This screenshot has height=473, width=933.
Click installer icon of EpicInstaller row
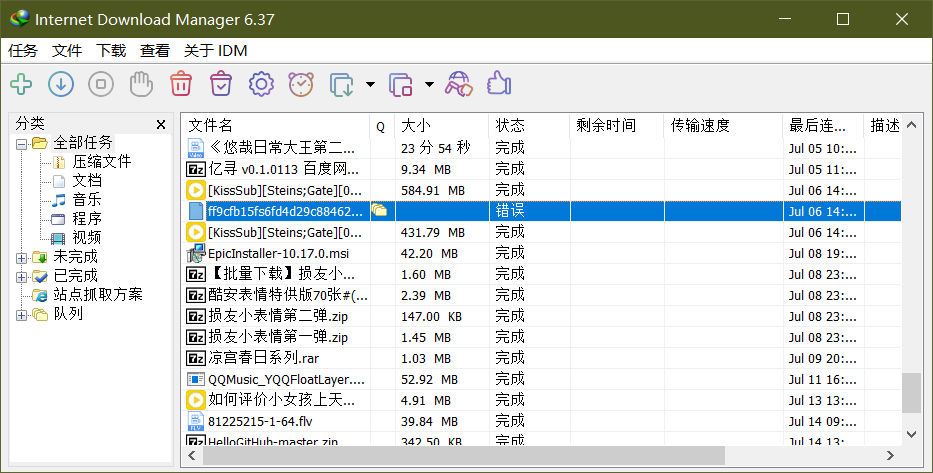coord(196,253)
